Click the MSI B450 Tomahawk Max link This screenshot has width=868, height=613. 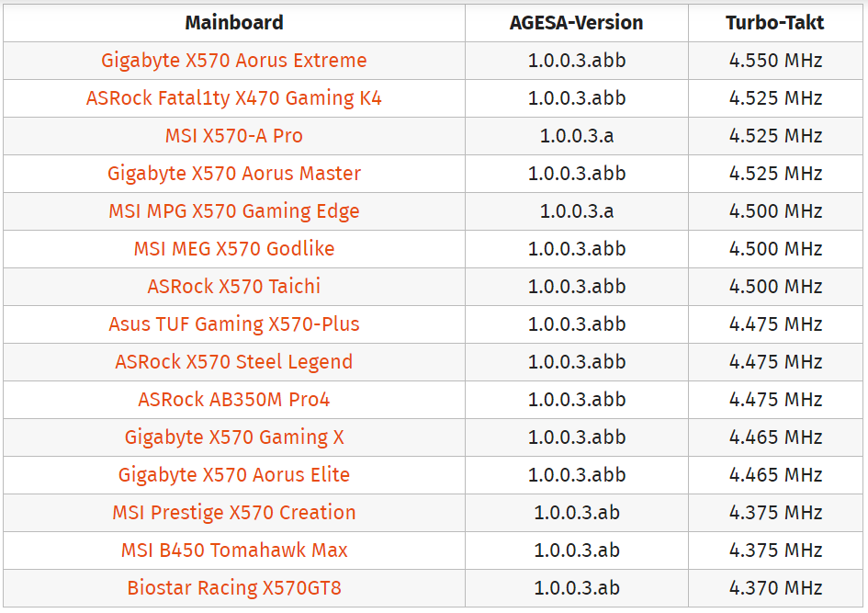coord(233,550)
